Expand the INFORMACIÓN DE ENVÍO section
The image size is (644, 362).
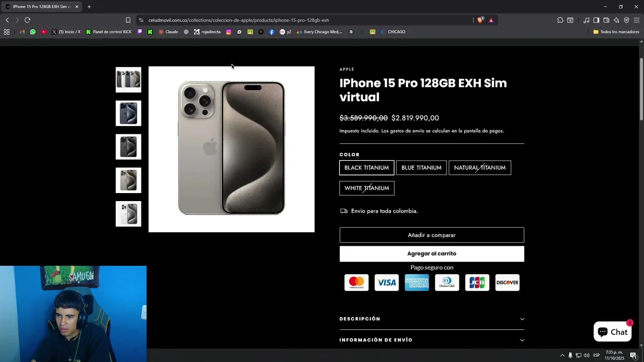432,340
